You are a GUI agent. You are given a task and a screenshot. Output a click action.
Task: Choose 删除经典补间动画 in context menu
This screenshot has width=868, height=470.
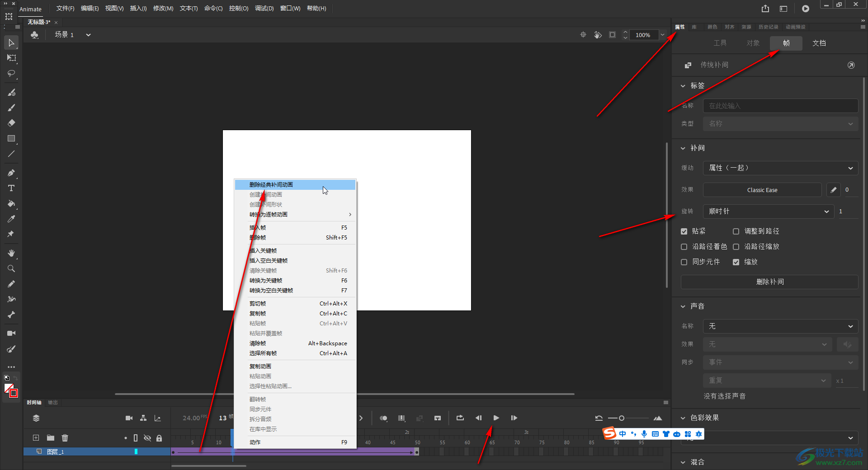[271, 185]
